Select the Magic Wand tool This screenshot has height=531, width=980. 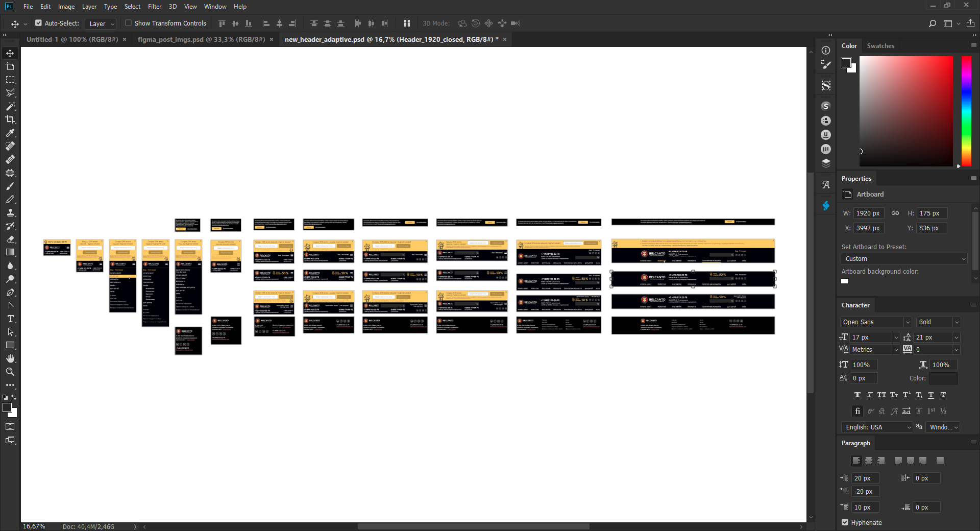click(10, 106)
